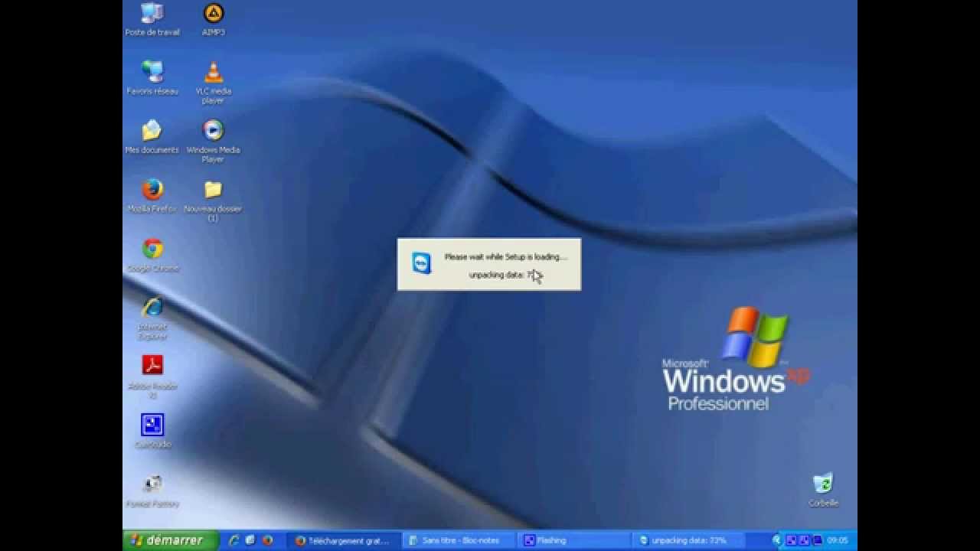The width and height of the screenshot is (980, 551).
Task: Click the démarrer start button
Action: pyautogui.click(x=170, y=540)
